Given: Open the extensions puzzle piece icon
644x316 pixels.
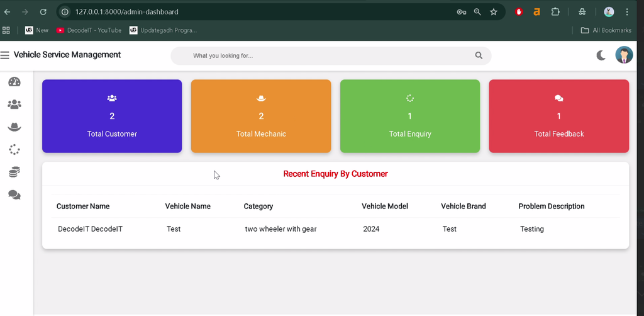Looking at the screenshot, I should coord(555,12).
